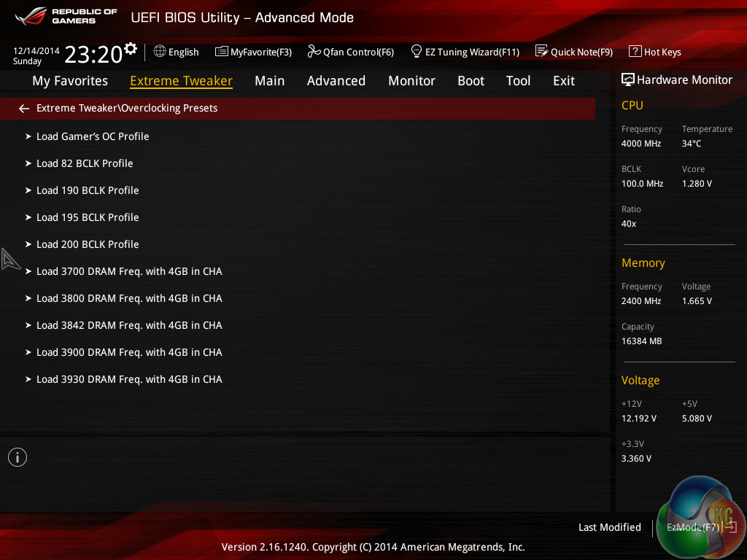Open MyFavorite(F3) list icon
747x560 pixels.
click(221, 52)
